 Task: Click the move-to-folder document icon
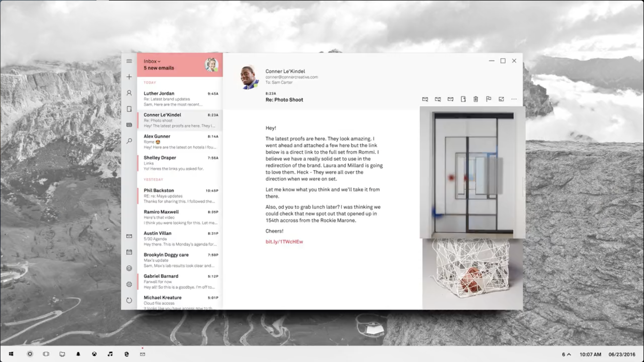click(463, 99)
